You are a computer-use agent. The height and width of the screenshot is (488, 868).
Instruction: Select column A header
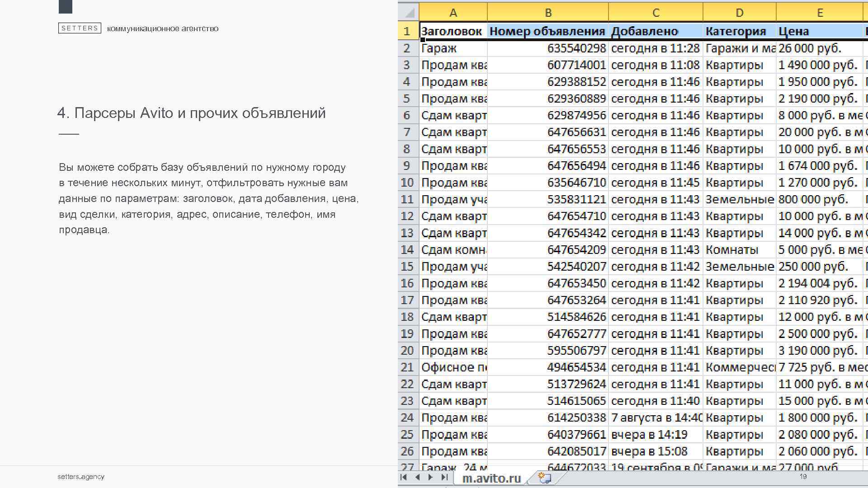coord(453,13)
